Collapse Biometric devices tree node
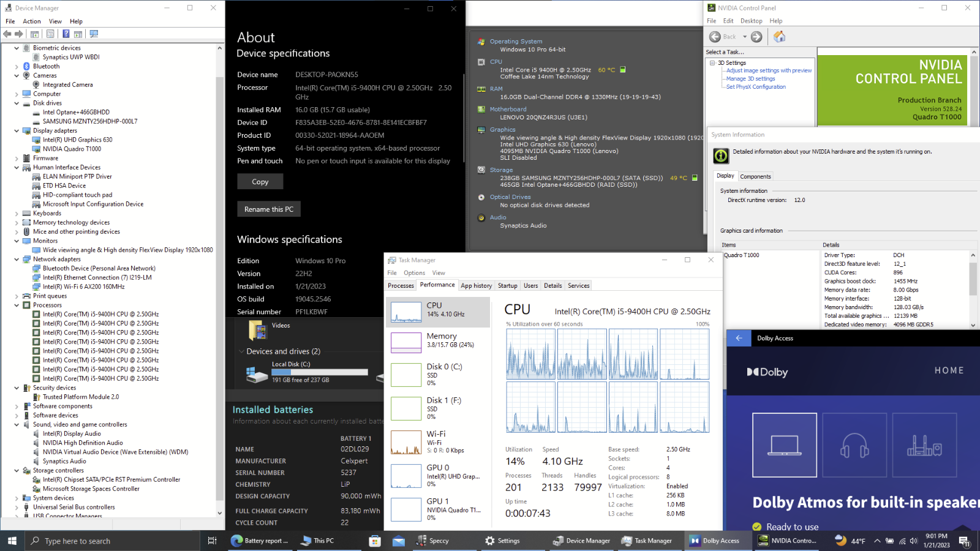The image size is (980, 551). tap(17, 48)
